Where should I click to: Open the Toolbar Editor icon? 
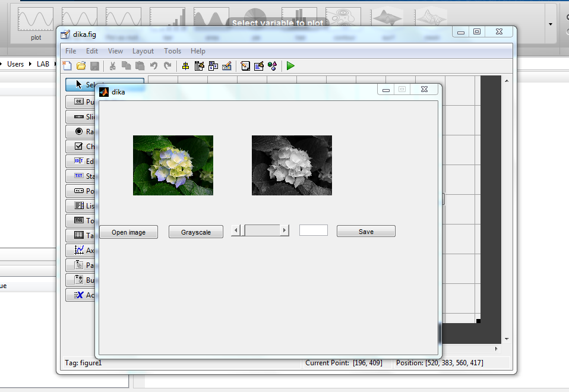pos(227,66)
